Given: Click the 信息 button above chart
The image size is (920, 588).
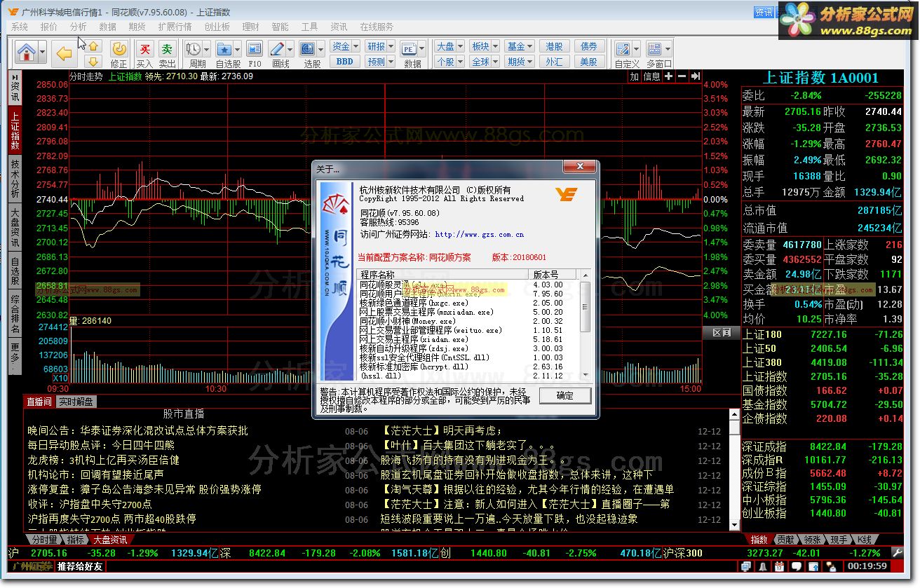Looking at the screenshot, I should click(x=651, y=76).
